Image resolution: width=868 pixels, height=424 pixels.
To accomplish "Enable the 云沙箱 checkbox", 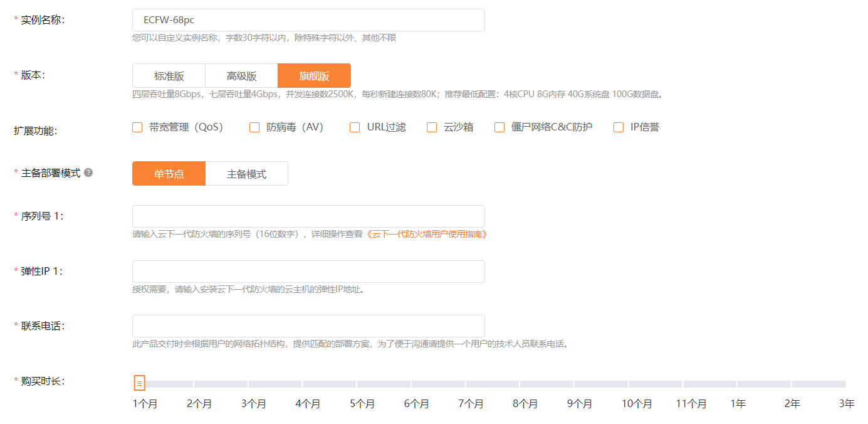I will tap(432, 127).
